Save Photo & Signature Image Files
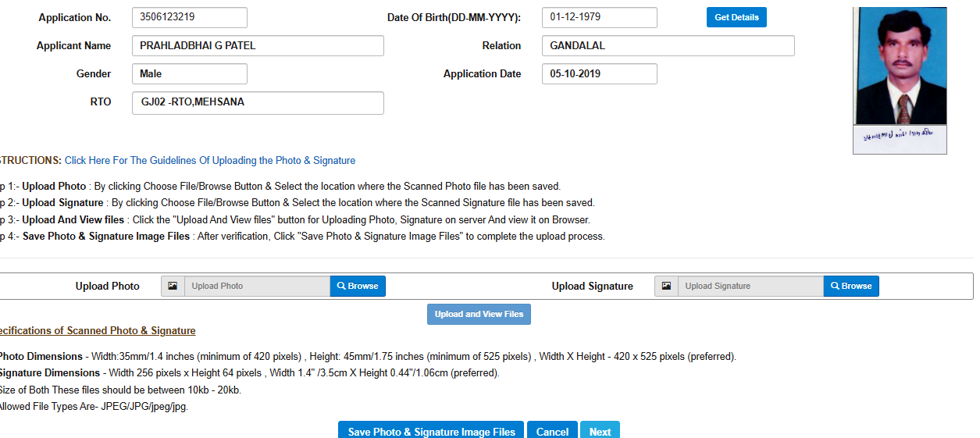 tap(431, 430)
